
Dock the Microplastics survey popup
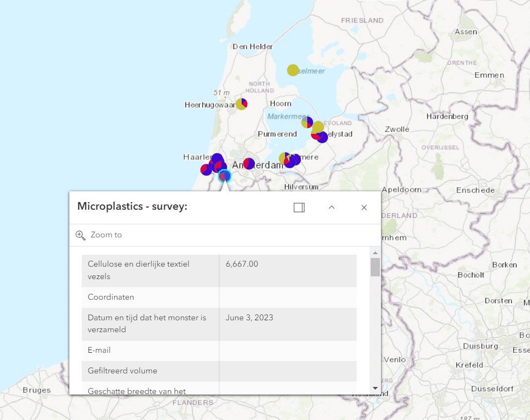(299, 208)
